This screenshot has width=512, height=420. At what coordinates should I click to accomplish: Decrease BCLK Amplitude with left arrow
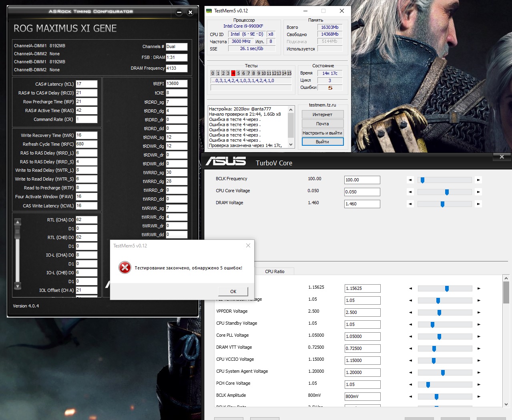point(410,396)
